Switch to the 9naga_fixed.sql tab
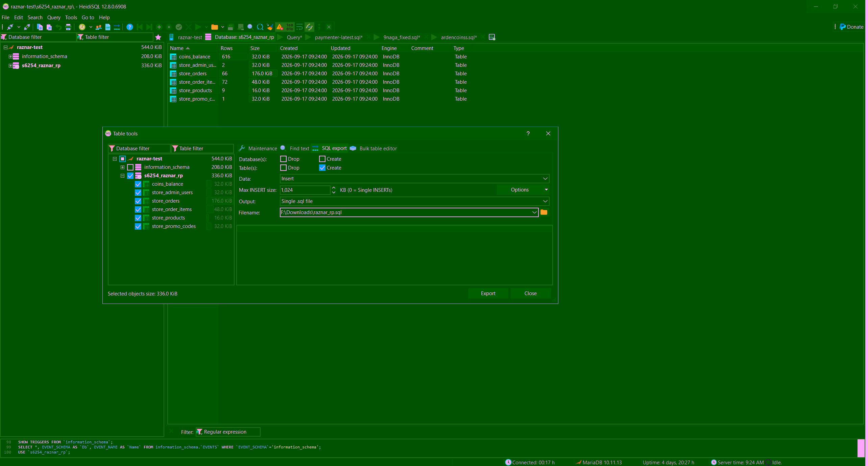868x466 pixels. coord(402,37)
